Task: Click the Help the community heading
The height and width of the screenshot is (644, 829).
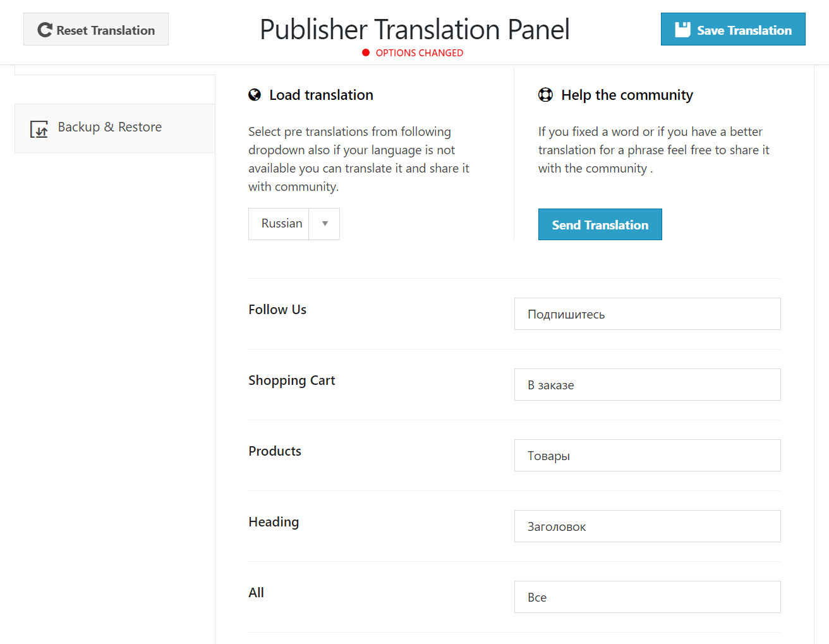Action: (627, 95)
